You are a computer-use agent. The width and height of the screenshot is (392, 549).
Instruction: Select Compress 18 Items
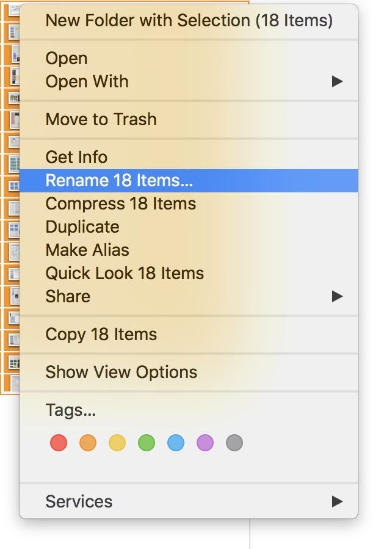[x=121, y=203]
